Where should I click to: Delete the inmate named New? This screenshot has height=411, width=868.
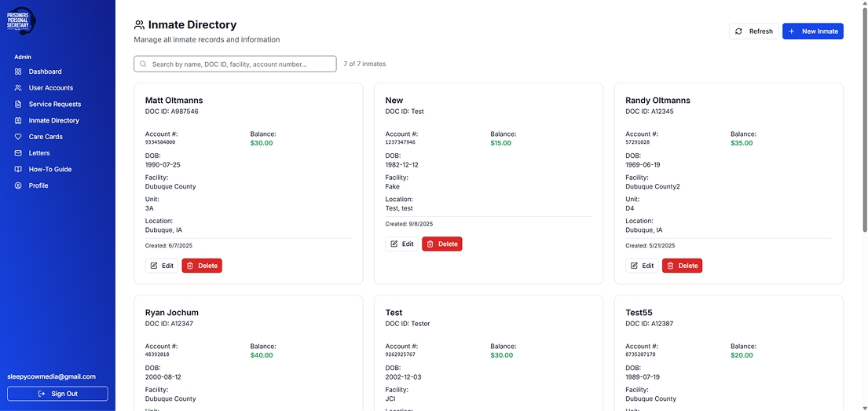(x=441, y=244)
